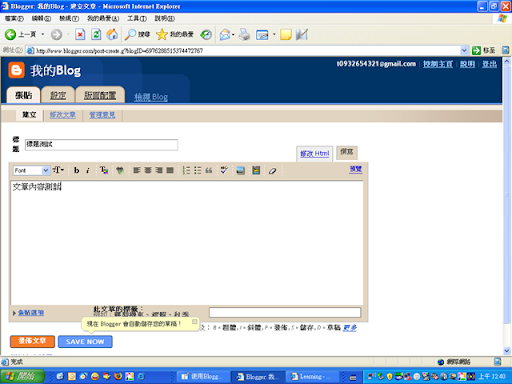Toggle bold formatting in editor toolbar
Viewport: 512px width, 384px height.
coord(77,170)
